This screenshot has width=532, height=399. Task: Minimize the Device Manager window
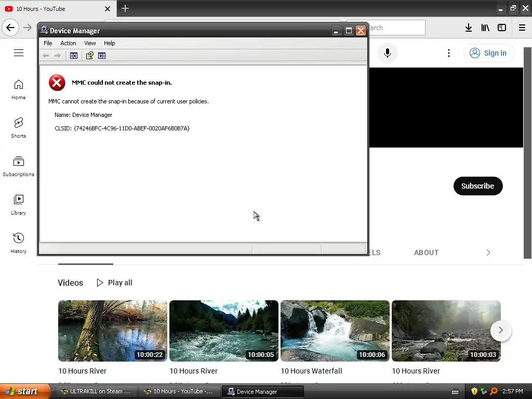(x=336, y=31)
